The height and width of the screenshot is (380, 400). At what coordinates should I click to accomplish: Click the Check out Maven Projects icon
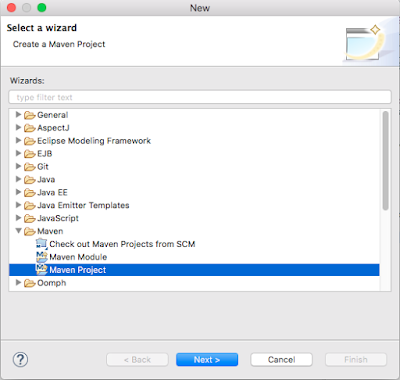tap(42, 244)
